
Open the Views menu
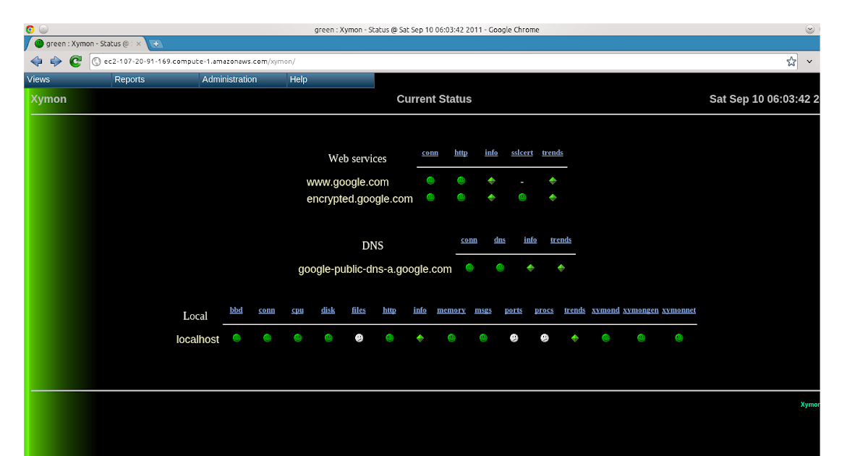coord(38,80)
